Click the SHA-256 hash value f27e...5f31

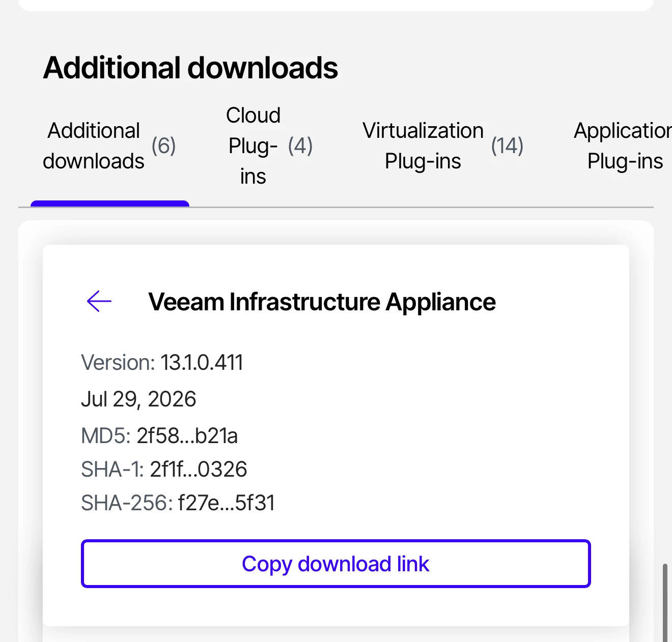(x=227, y=503)
